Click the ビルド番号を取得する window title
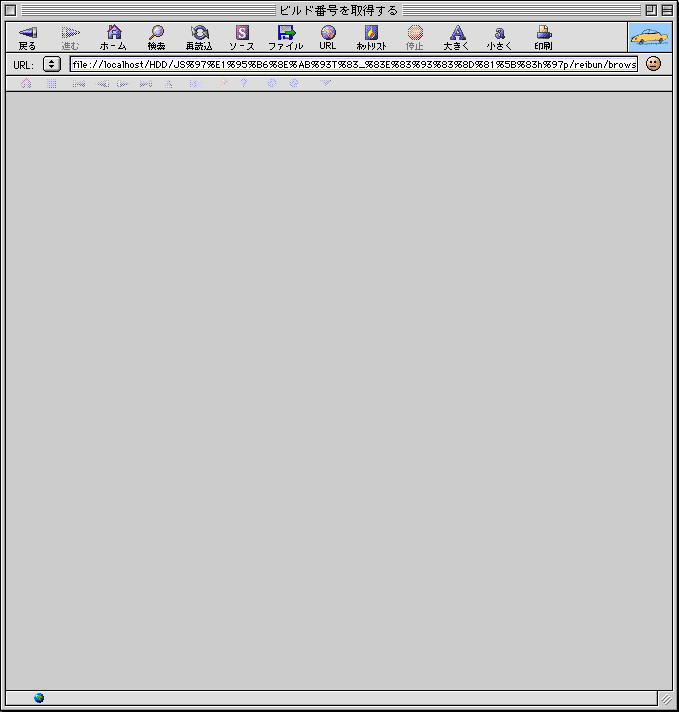The height and width of the screenshot is (712, 679). coord(338,10)
